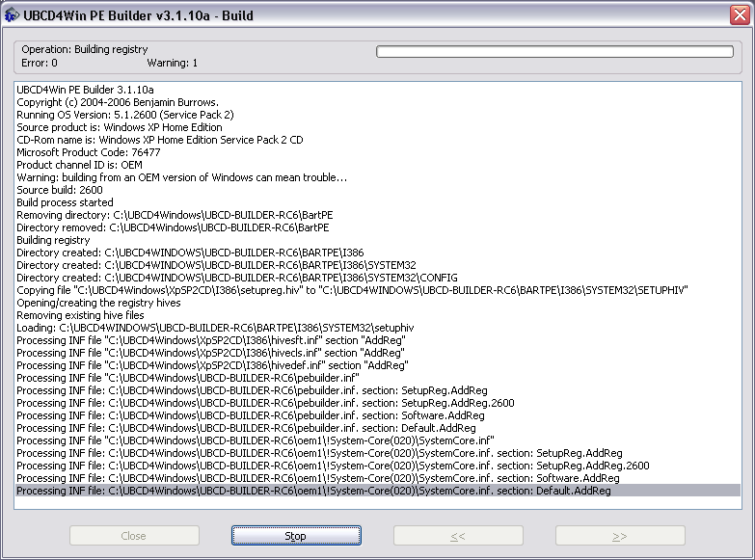
Task: Click the UBCD4Win app icon in title bar
Action: coord(12,13)
